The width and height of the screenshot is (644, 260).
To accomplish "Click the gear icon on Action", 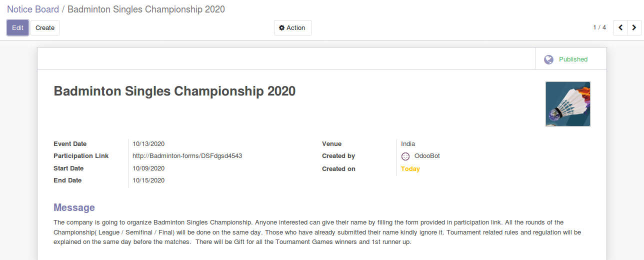I will point(281,28).
